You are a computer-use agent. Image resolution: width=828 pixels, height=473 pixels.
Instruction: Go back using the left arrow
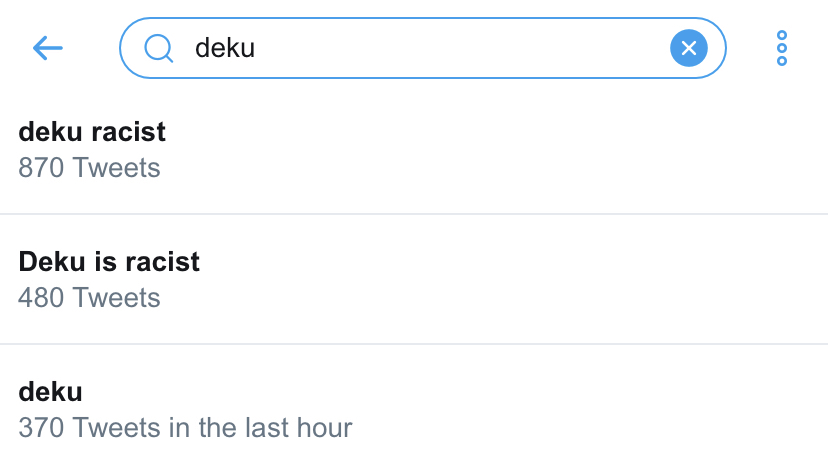[48, 49]
